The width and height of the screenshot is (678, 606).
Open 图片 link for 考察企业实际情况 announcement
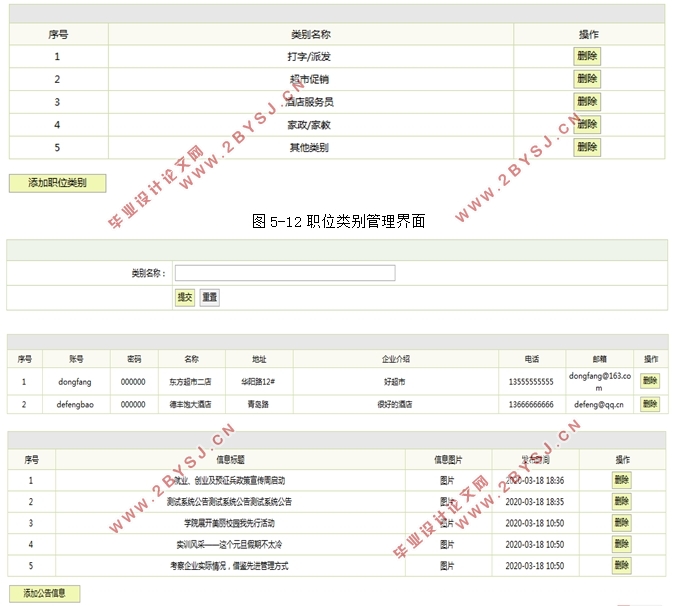[447, 566]
